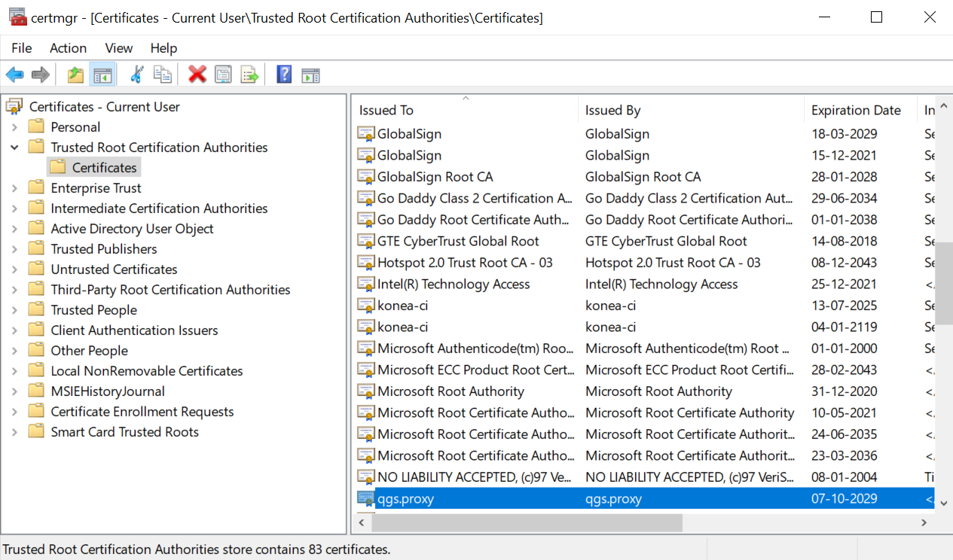This screenshot has height=560, width=953.
Task: Click the blue Help question mark icon
Action: pos(284,75)
